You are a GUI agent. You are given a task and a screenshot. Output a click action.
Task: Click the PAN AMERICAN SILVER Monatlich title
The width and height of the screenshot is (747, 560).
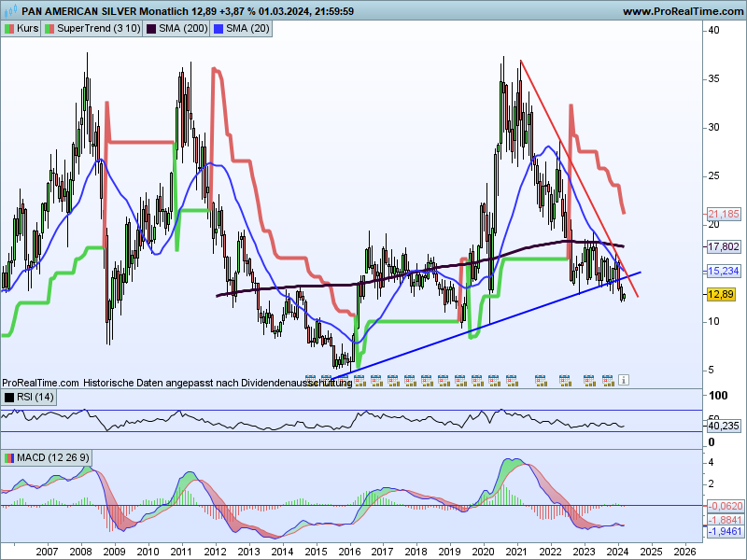pos(105,11)
